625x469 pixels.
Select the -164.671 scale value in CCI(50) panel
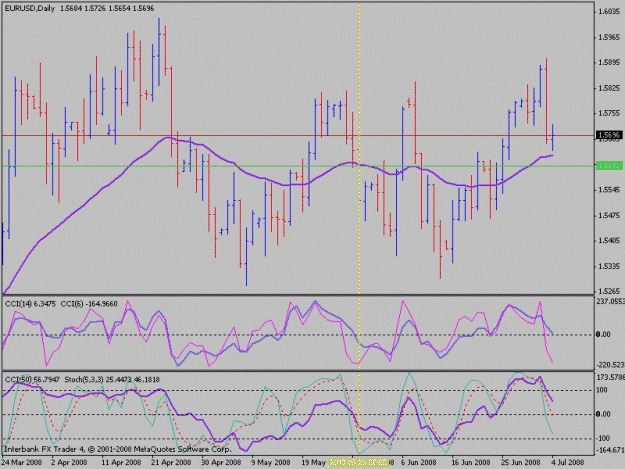point(610,450)
